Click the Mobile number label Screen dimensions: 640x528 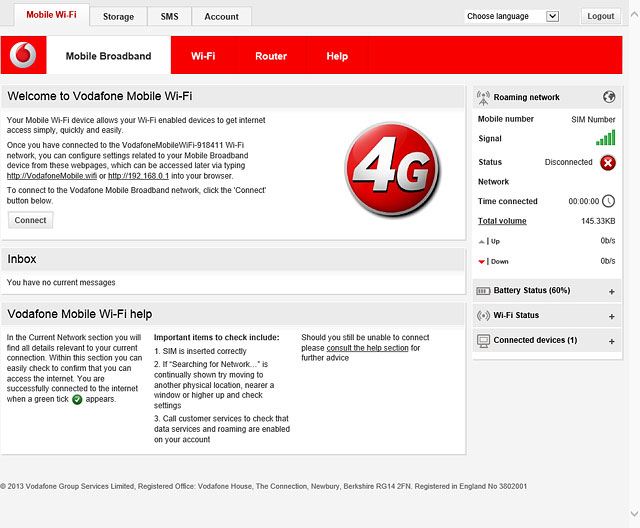coord(506,119)
